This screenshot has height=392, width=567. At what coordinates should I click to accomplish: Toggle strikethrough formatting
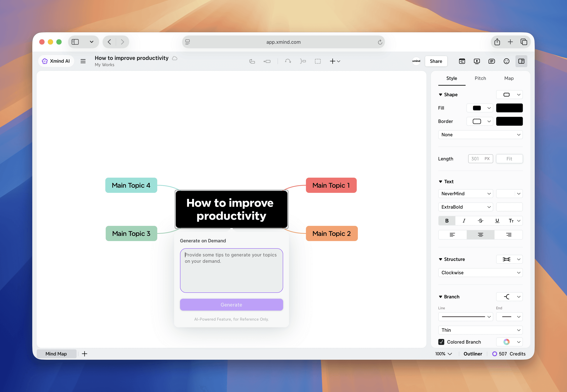[x=480, y=221]
